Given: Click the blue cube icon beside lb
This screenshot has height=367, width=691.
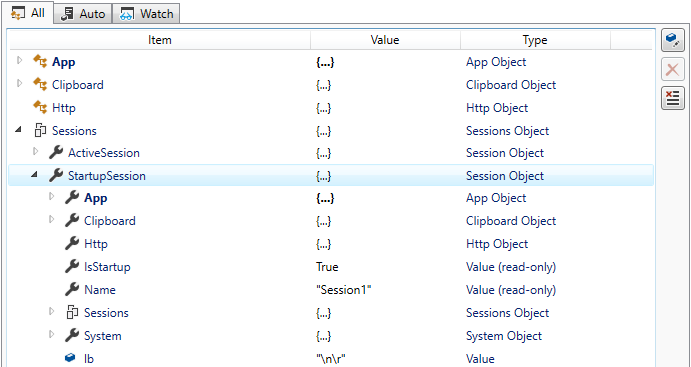Looking at the screenshot, I should (x=70, y=358).
